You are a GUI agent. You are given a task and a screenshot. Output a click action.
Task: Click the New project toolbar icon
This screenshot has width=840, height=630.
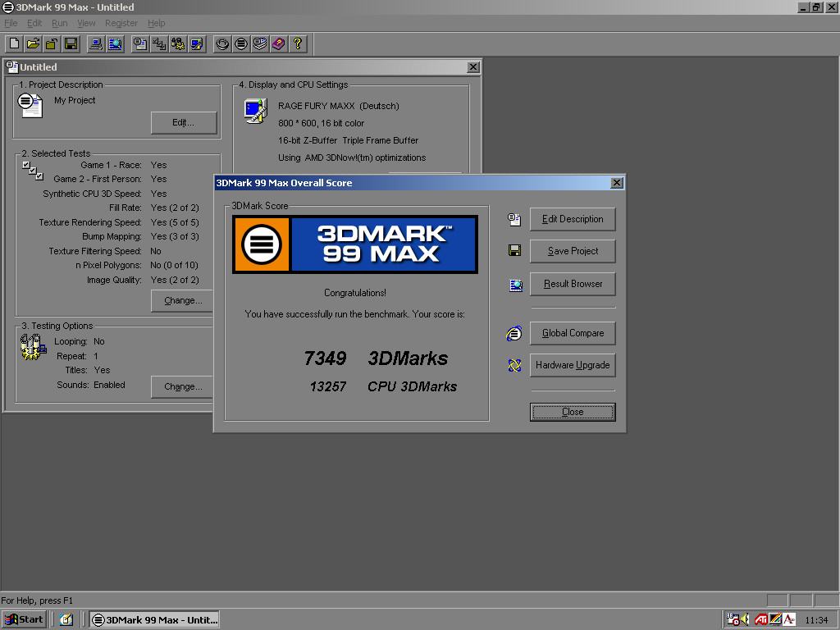click(15, 44)
